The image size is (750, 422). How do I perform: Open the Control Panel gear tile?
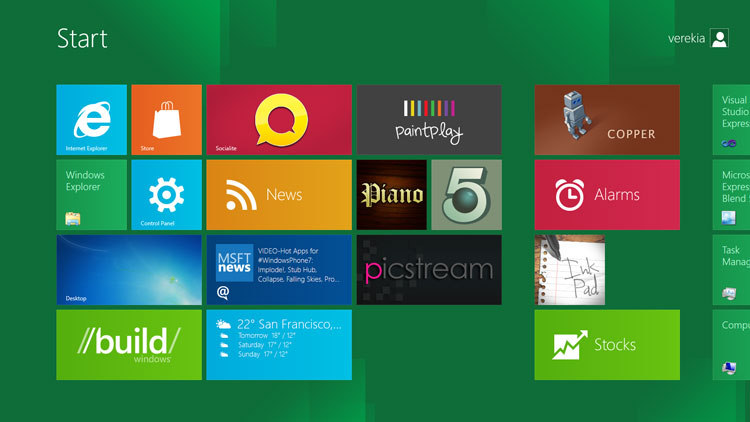[166, 195]
